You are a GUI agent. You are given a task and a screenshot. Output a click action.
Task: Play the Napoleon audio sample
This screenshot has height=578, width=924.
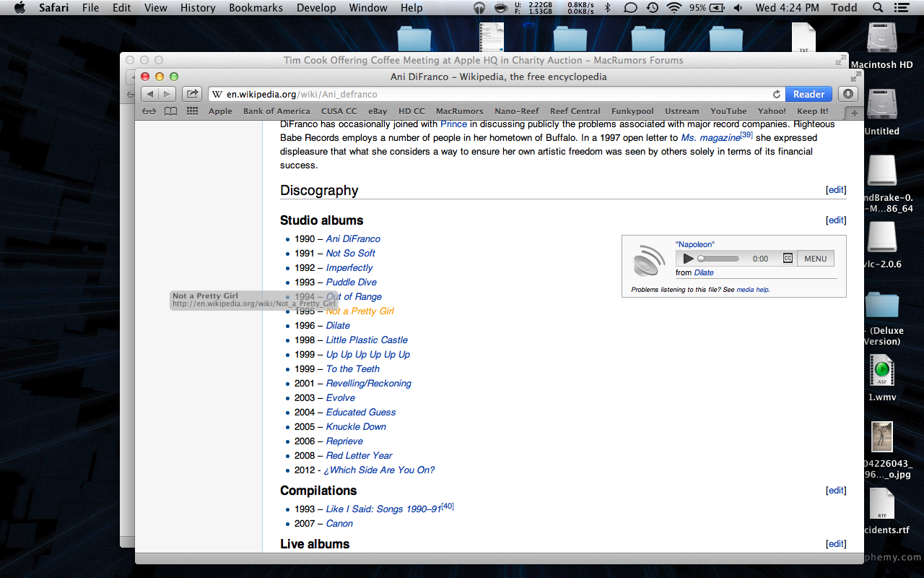pyautogui.click(x=688, y=258)
